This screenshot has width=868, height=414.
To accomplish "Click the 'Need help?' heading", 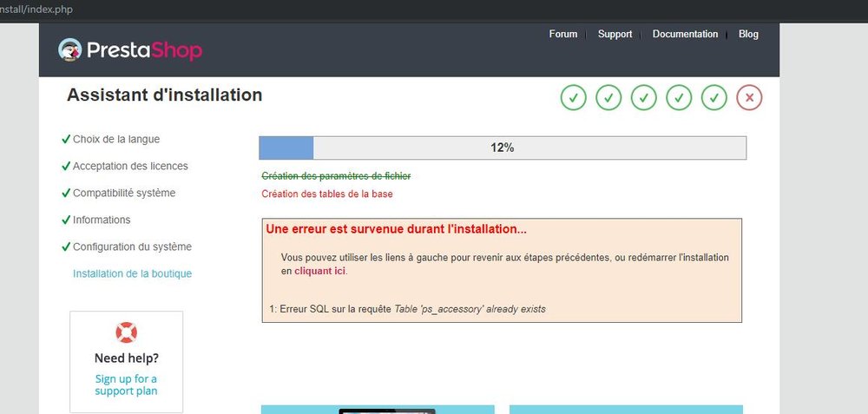I will [126, 358].
